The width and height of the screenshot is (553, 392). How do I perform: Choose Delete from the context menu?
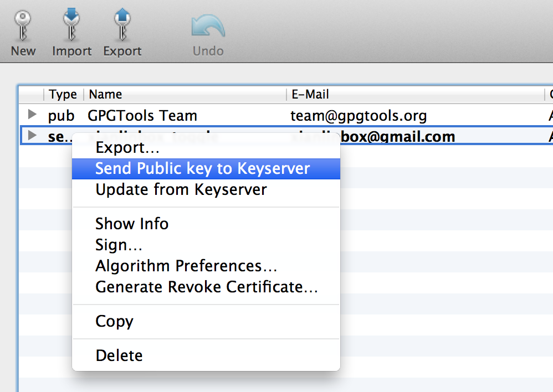pyautogui.click(x=119, y=355)
